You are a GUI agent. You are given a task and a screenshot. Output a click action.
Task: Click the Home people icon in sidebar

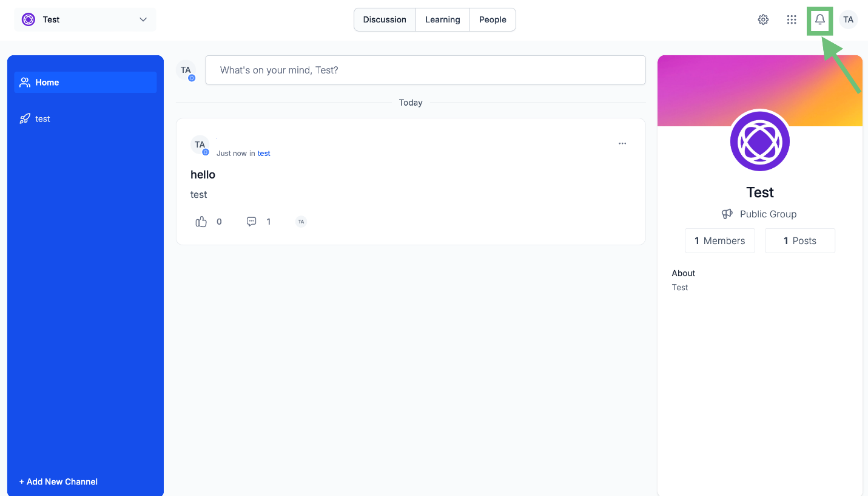25,83
